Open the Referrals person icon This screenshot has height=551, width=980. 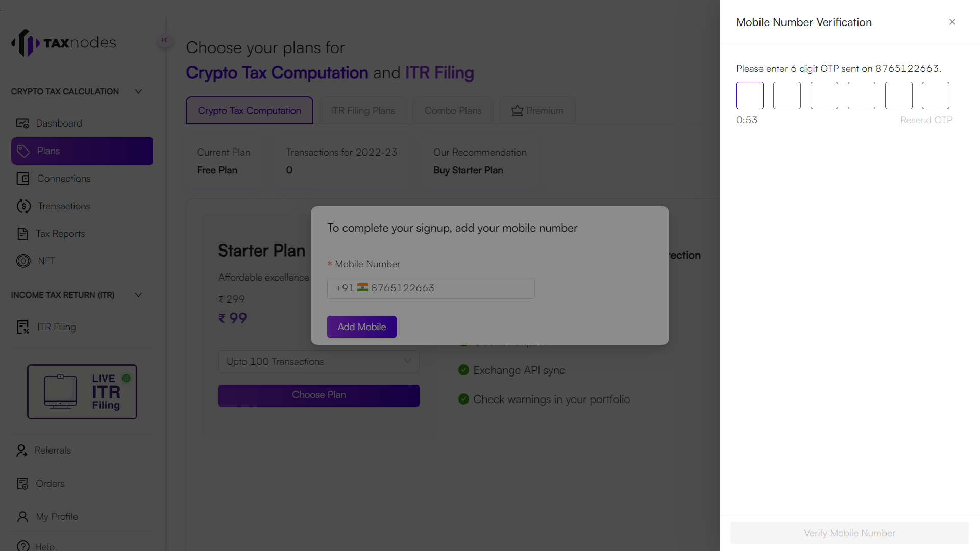[21, 450]
